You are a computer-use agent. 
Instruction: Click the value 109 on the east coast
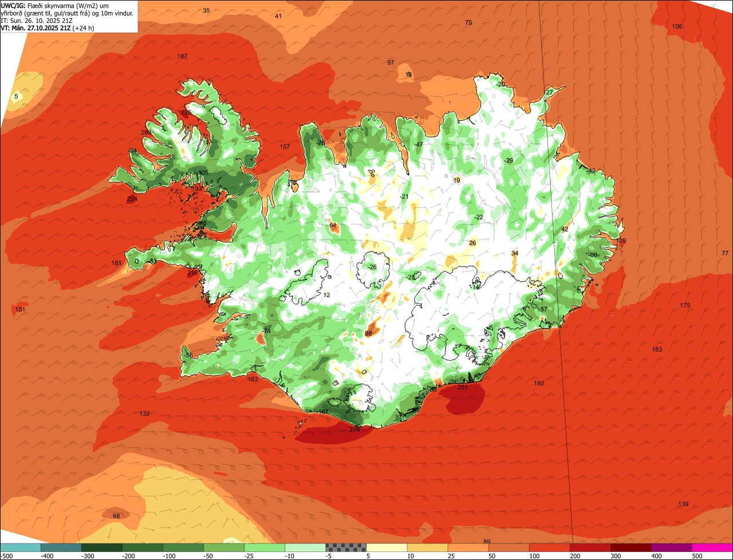[621, 240]
